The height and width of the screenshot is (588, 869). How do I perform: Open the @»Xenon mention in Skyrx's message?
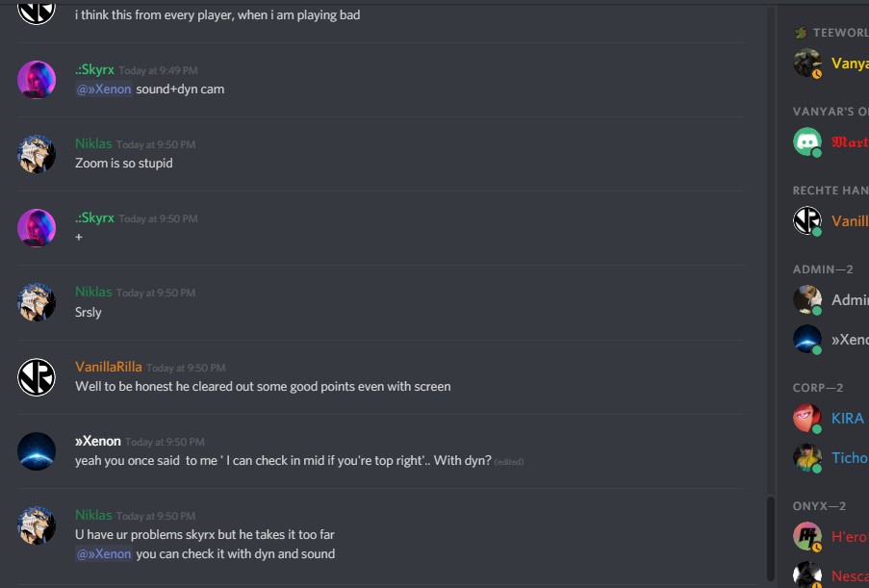[101, 89]
